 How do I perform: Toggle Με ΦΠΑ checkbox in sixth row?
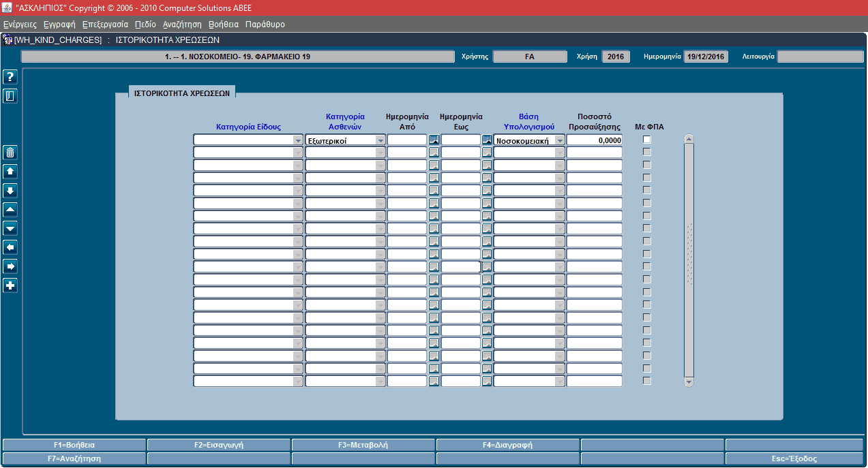pos(647,203)
